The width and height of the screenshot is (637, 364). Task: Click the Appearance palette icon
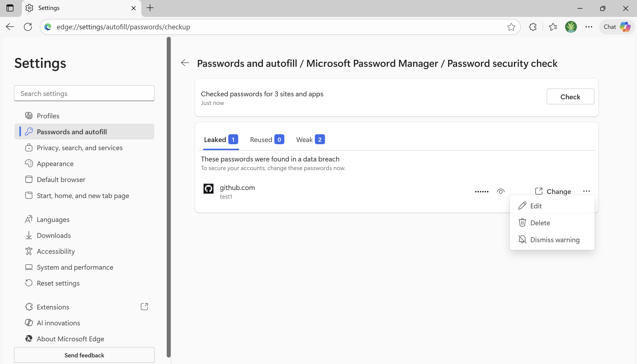(x=29, y=163)
